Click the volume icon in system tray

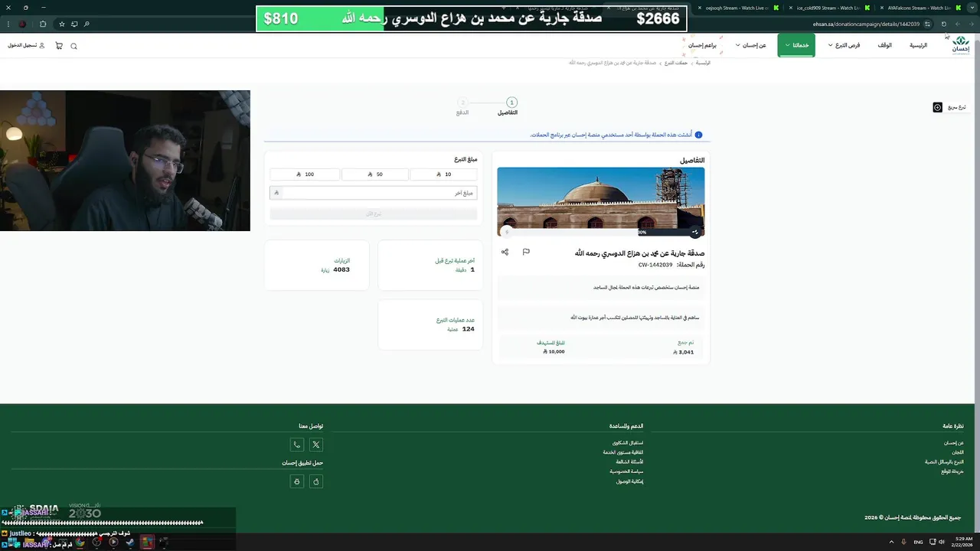pos(941,542)
